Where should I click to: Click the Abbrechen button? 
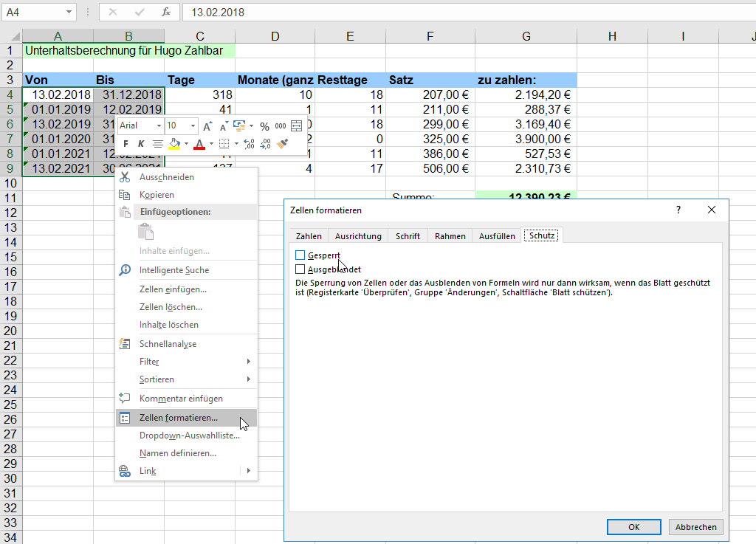click(x=695, y=527)
